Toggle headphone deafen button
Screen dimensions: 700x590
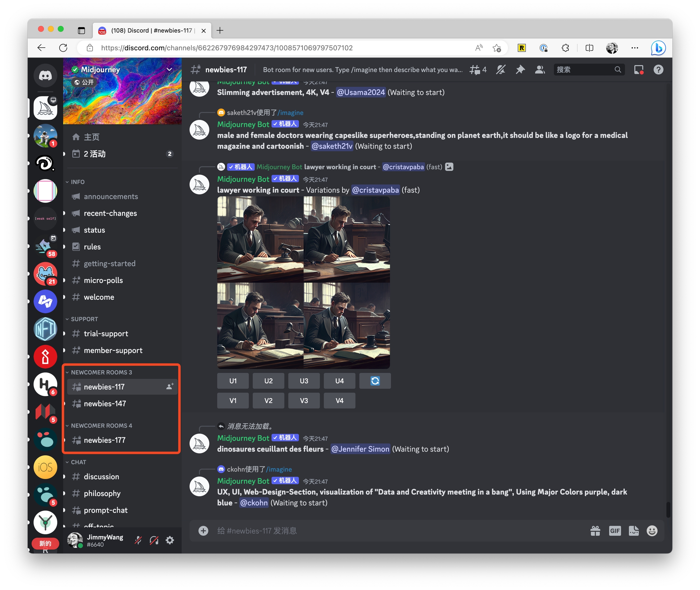coord(154,540)
